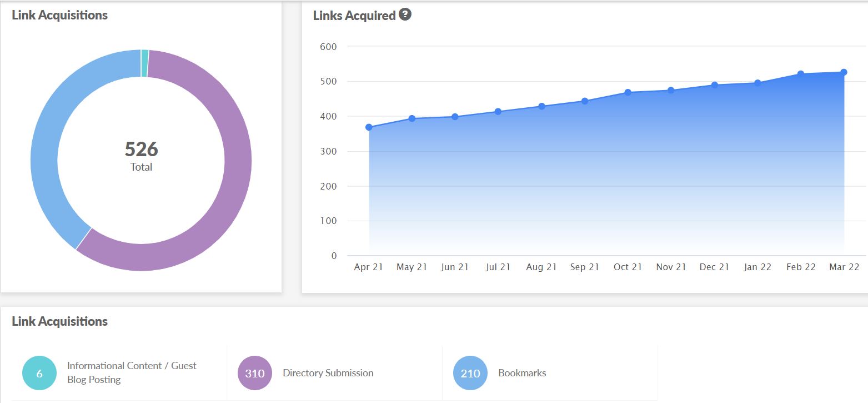The width and height of the screenshot is (868, 403).
Task: Click the 100 y-axis label
Action: [329, 221]
